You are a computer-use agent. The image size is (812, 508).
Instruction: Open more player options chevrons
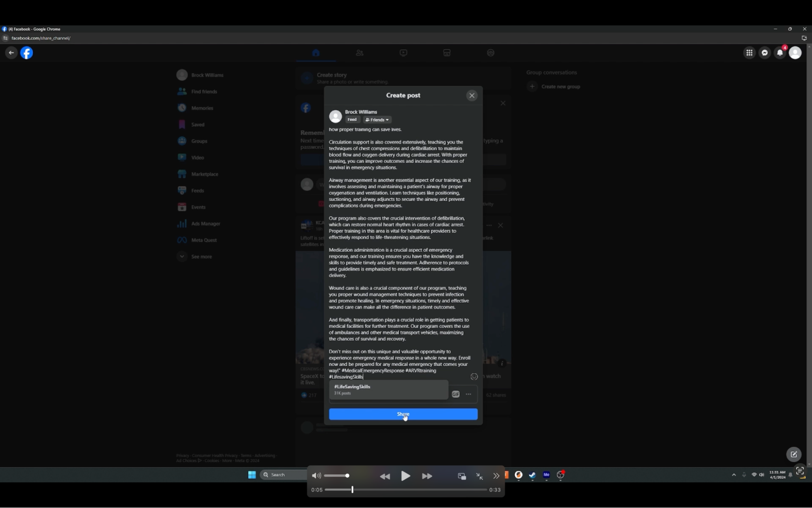[x=496, y=476]
